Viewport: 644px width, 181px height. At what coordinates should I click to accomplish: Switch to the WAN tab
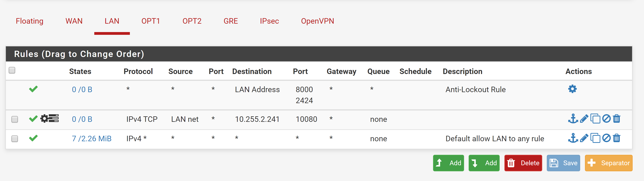(74, 21)
